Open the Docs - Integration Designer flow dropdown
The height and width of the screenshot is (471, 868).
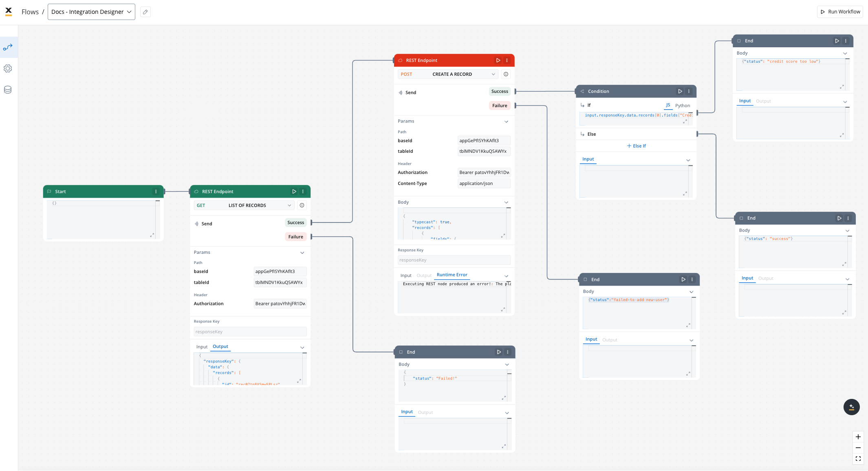pyautogui.click(x=91, y=12)
